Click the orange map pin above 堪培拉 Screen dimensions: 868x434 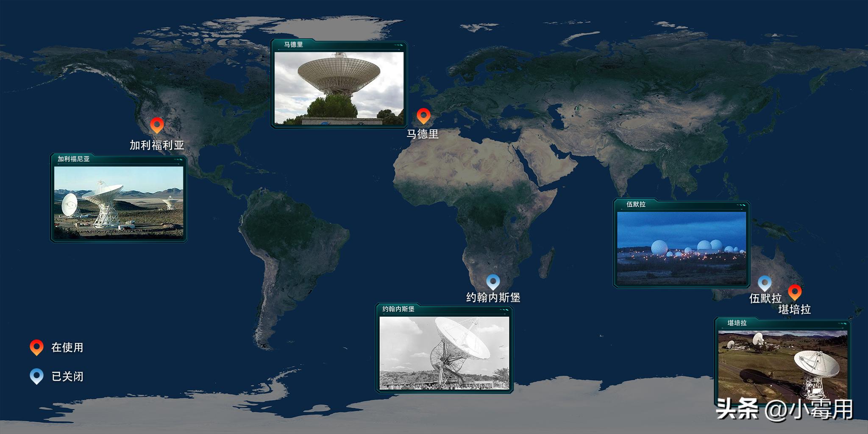point(794,292)
